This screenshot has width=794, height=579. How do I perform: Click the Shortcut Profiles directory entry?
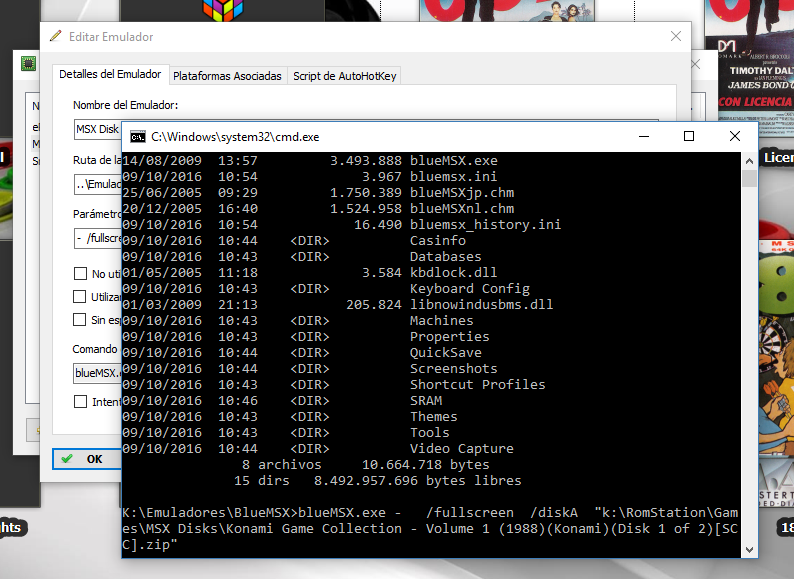(x=478, y=384)
